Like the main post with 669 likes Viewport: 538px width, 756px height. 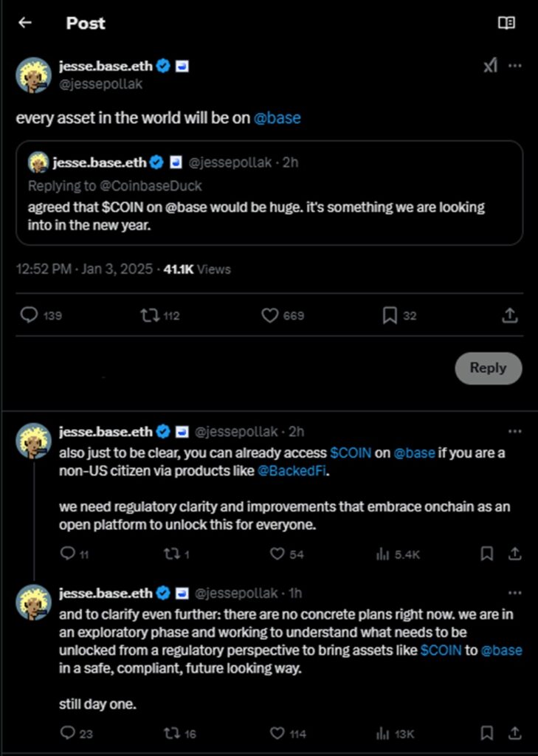[270, 315]
